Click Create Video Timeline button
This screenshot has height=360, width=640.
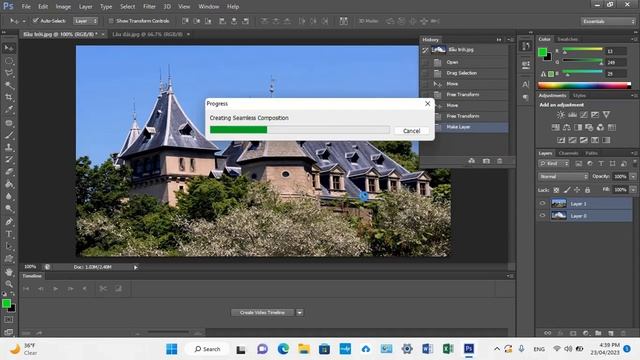point(262,313)
